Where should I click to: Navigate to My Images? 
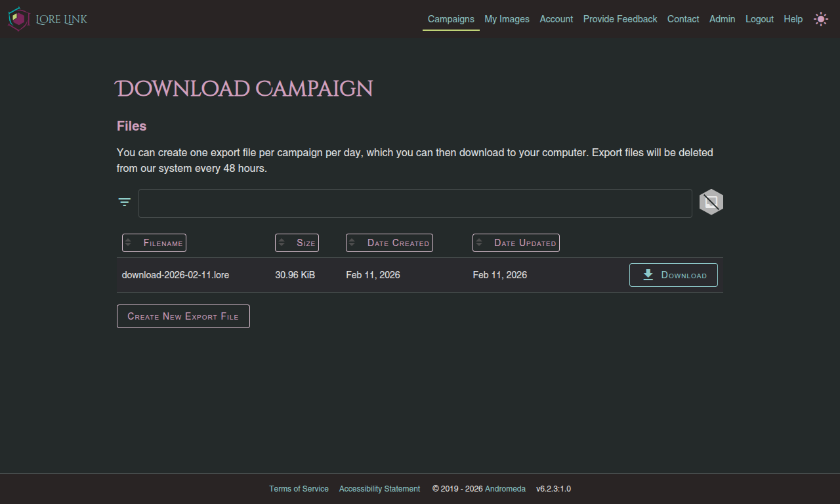[507, 19]
